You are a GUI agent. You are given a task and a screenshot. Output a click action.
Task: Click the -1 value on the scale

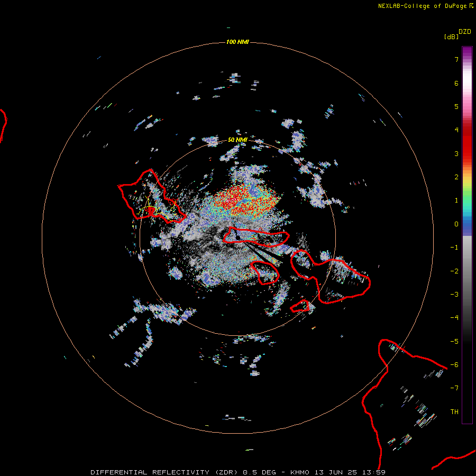click(x=454, y=248)
